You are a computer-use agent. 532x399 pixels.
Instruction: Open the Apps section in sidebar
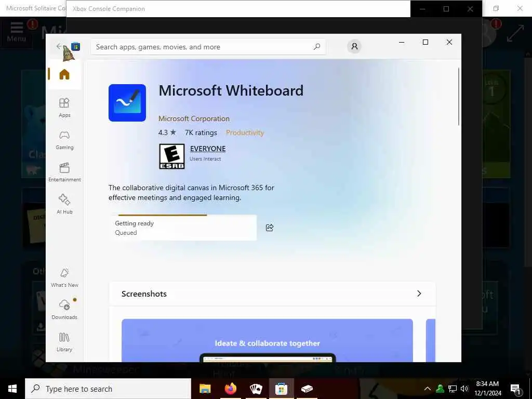pyautogui.click(x=64, y=108)
